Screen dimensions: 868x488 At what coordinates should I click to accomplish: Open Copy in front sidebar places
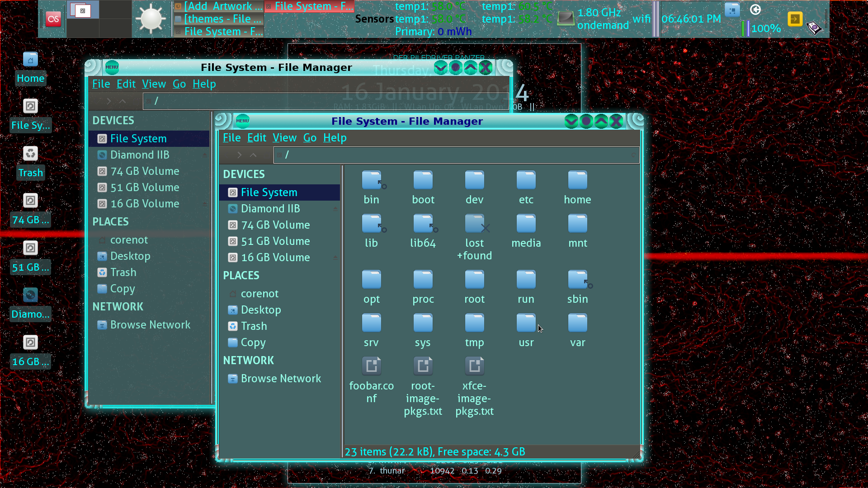pyautogui.click(x=279, y=343)
